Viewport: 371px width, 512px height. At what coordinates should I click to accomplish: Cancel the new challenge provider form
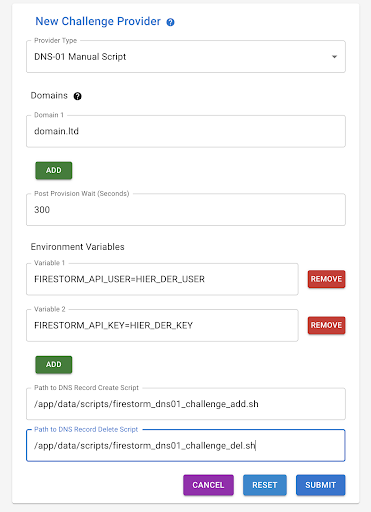click(x=208, y=485)
